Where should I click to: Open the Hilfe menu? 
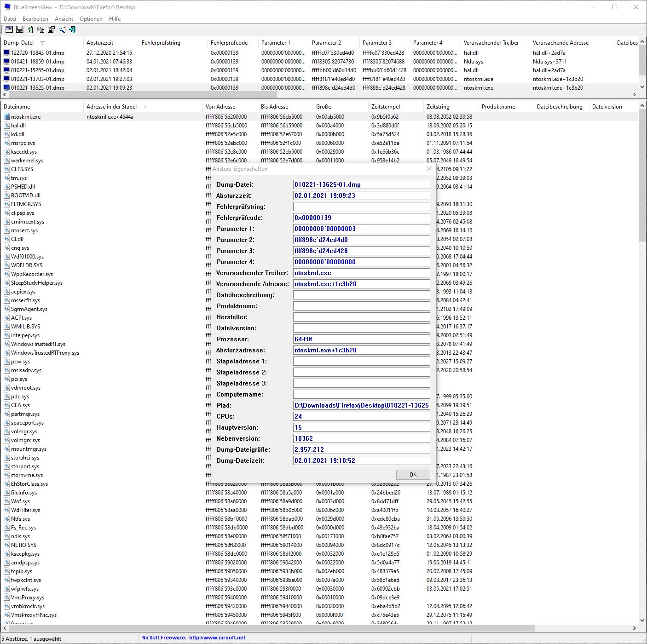click(115, 19)
